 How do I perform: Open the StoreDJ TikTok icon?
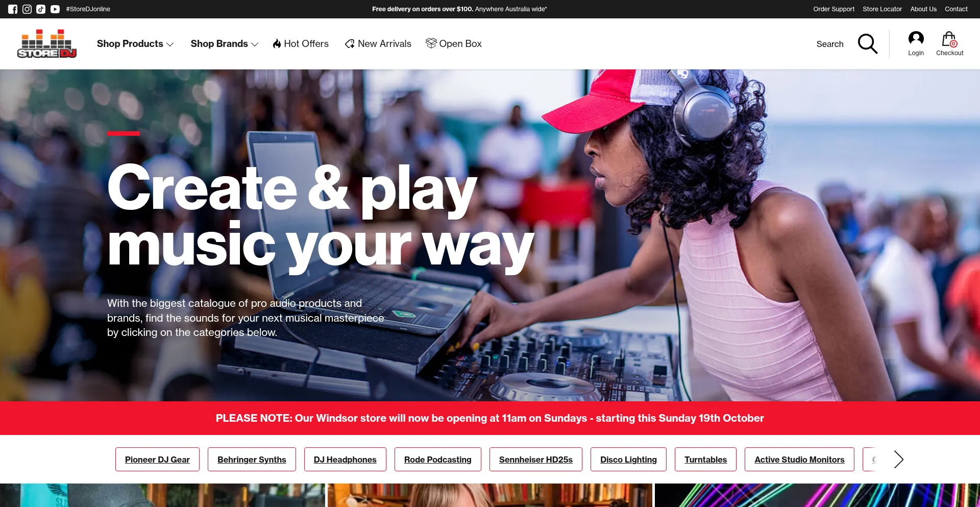41,9
